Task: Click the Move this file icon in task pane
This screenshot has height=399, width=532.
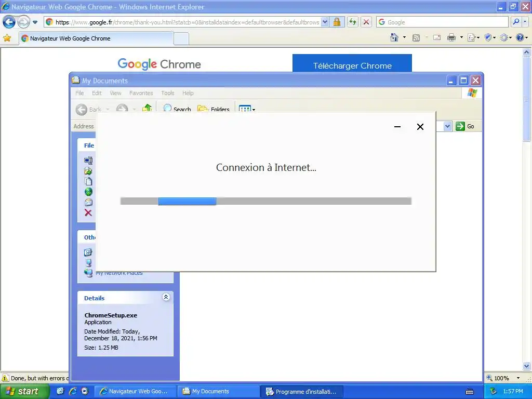Action: pos(88,170)
